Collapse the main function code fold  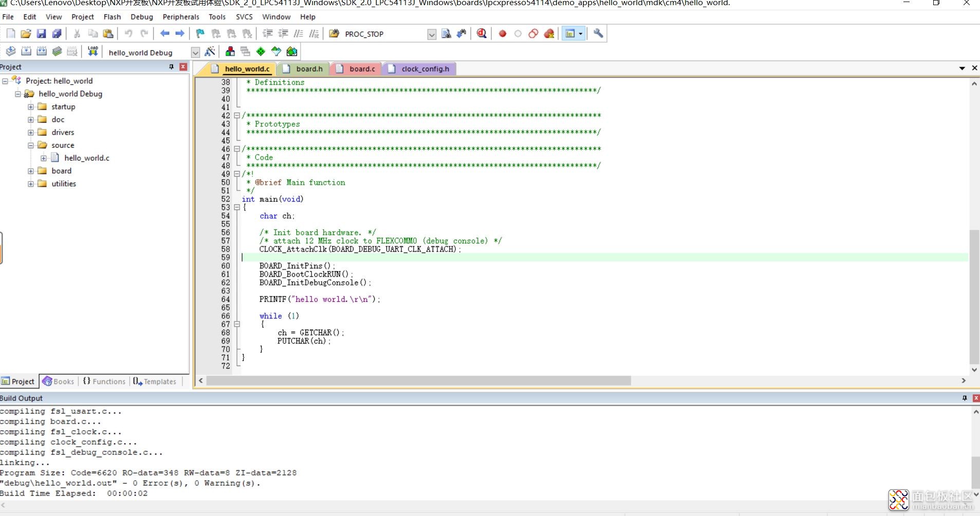click(x=237, y=207)
